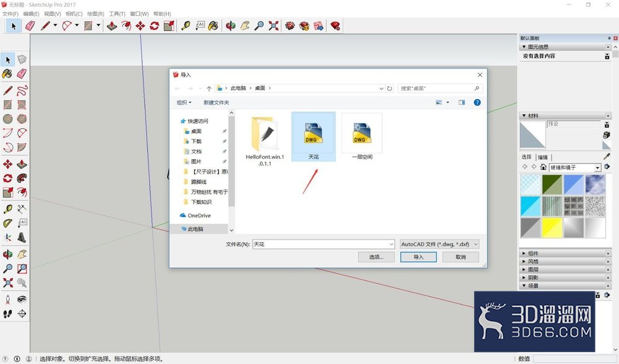
Task: Activate the Pie tool in the left palette
Action: point(22,147)
